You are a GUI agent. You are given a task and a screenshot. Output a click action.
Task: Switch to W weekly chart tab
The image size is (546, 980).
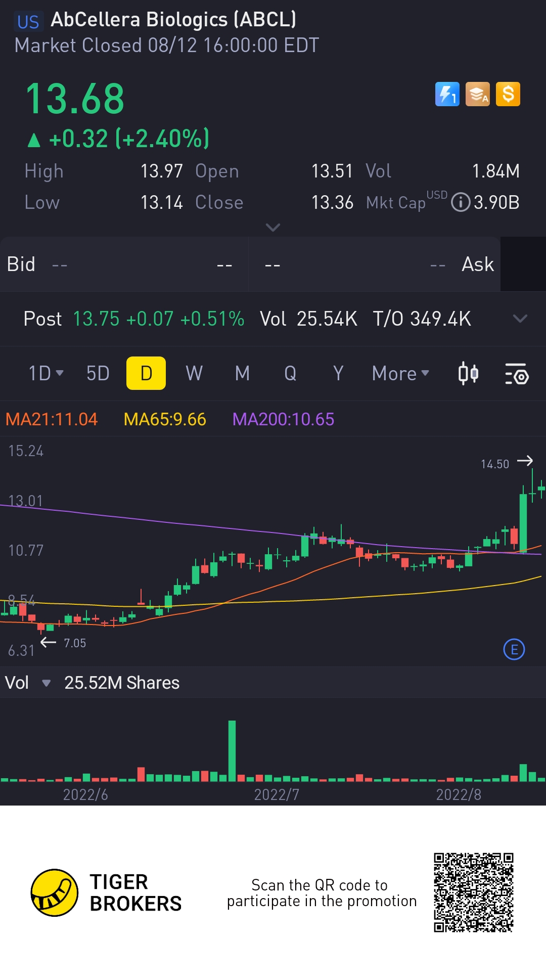(194, 373)
